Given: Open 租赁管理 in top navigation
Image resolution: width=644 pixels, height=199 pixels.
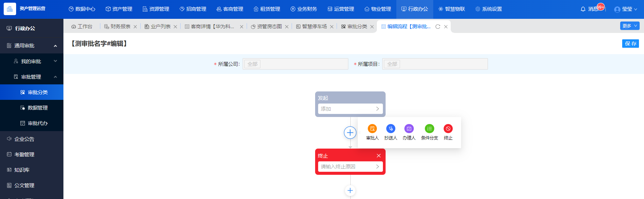Looking at the screenshot, I should point(267,9).
